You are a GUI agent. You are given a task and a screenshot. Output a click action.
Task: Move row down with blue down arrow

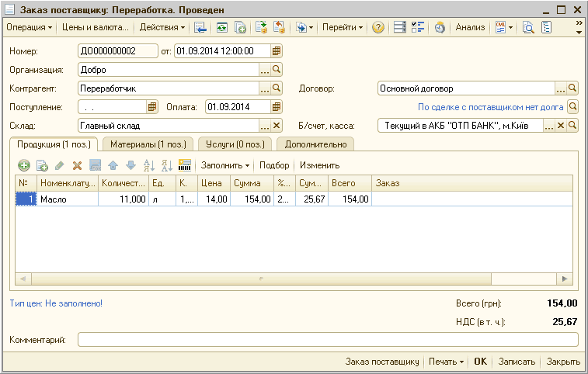130,165
